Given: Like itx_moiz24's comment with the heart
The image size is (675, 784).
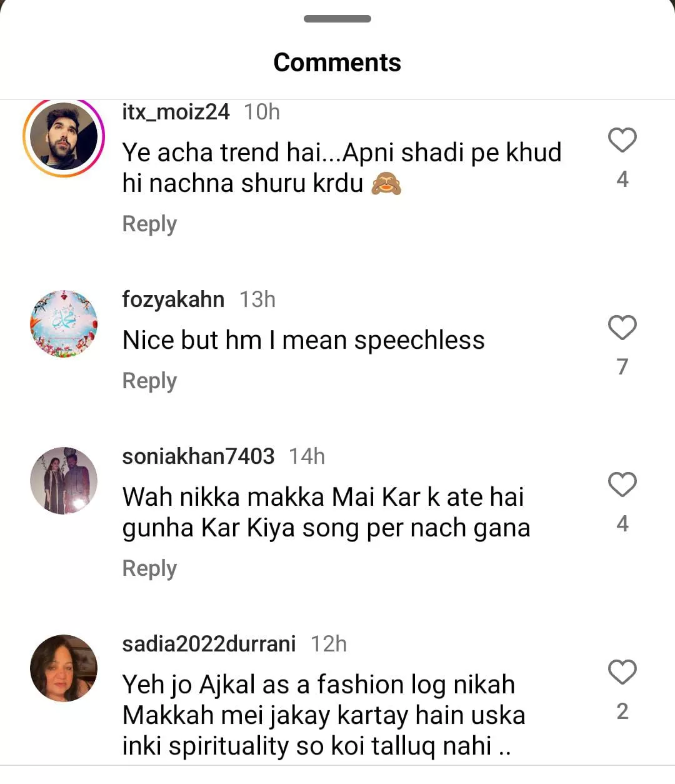Looking at the screenshot, I should pos(622,140).
